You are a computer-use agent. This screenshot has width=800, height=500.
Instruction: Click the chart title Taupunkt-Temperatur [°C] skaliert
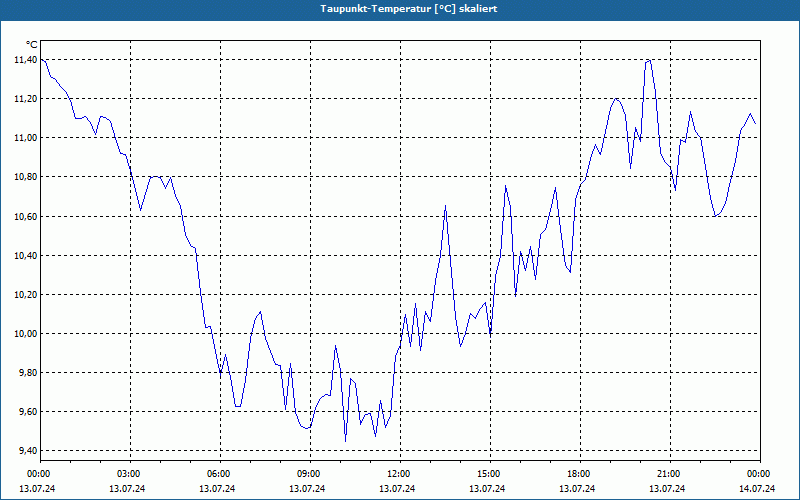pos(409,9)
